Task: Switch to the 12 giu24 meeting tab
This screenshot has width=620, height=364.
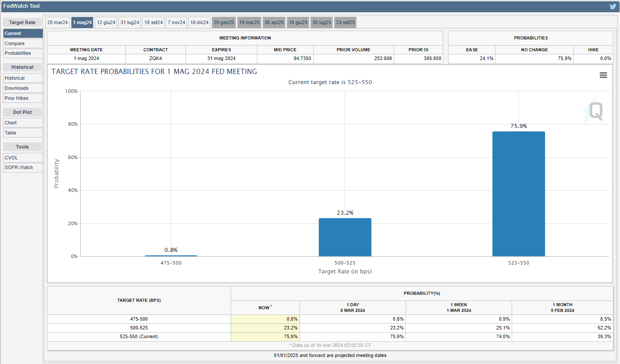Action: (106, 23)
